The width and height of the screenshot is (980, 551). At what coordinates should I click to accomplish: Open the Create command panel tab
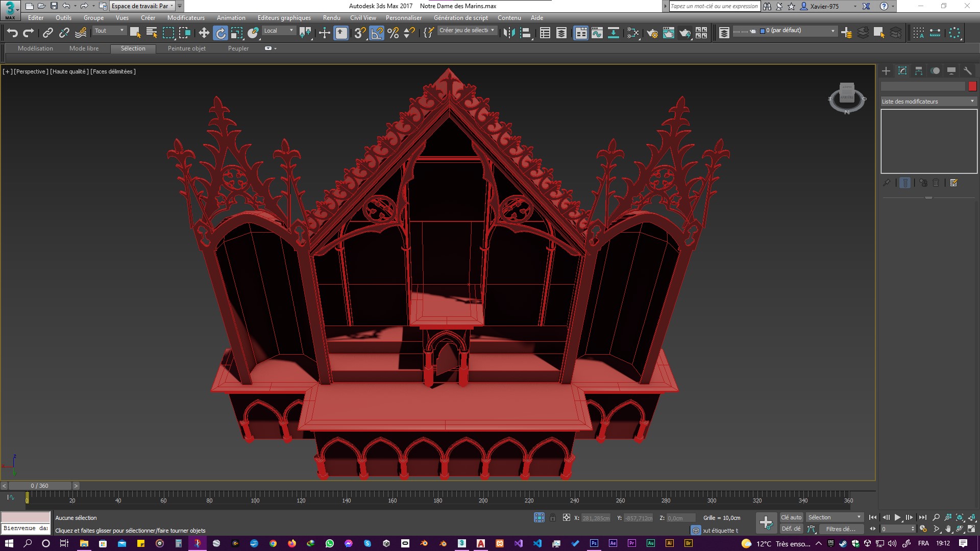886,71
